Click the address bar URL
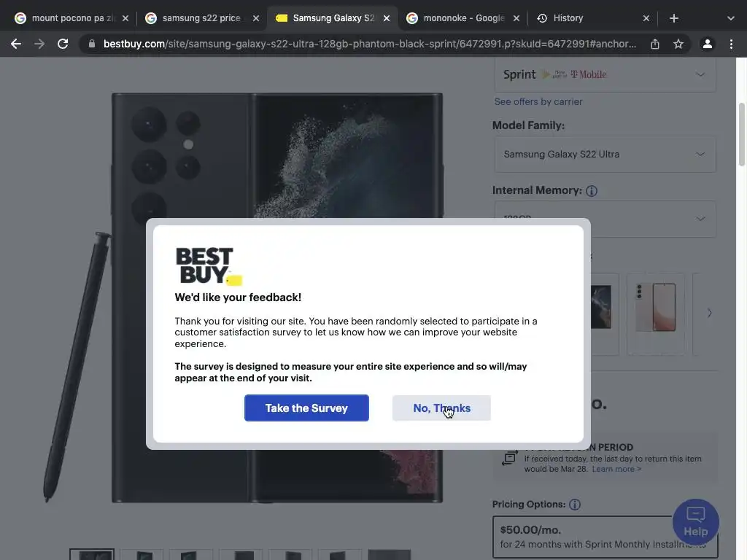The height and width of the screenshot is (560, 747). pos(370,44)
